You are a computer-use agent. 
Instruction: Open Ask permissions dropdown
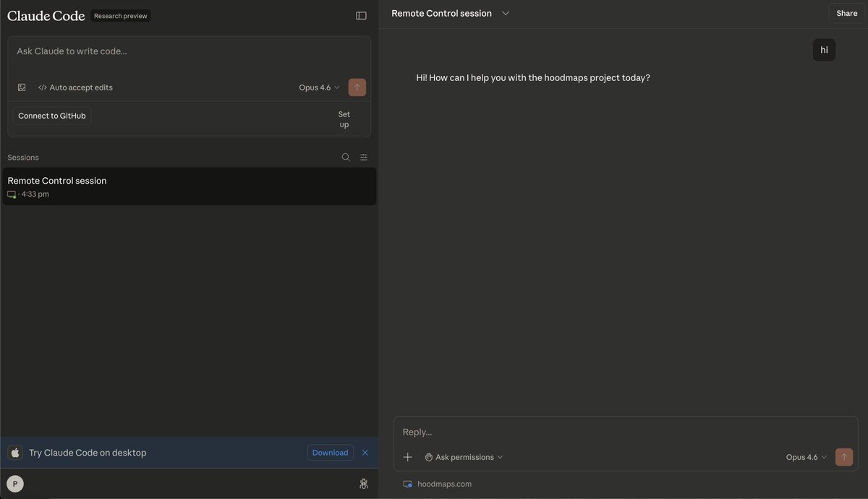point(464,457)
